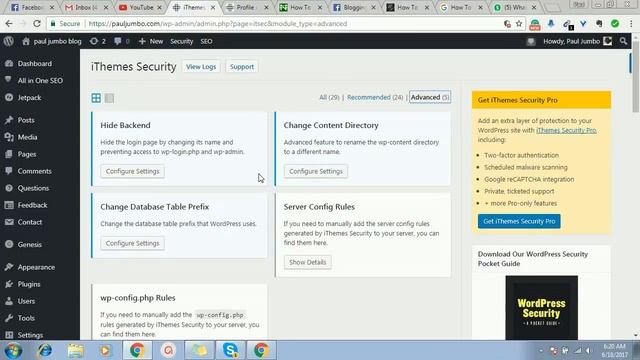Open the paul jumbo blog home icon
The width and height of the screenshot is (640, 360).
point(26,41)
